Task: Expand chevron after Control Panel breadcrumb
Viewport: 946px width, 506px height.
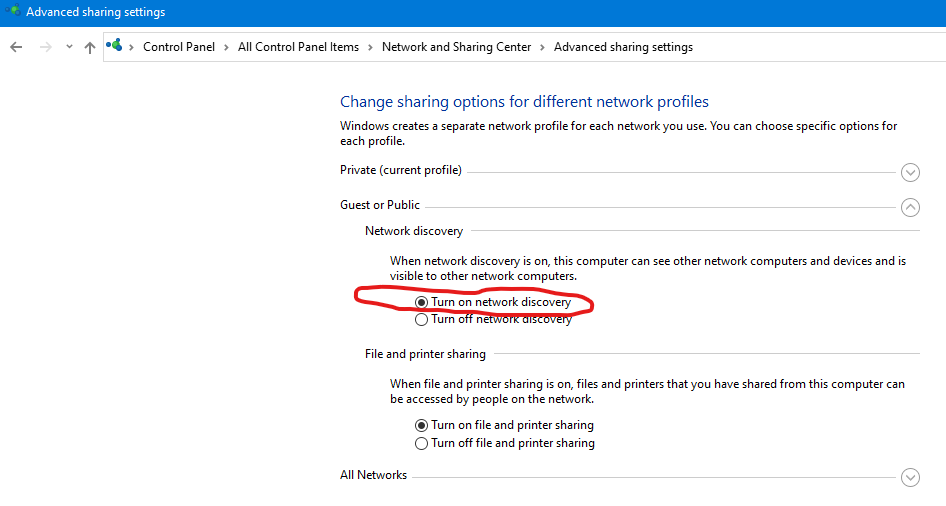Action: click(x=226, y=48)
